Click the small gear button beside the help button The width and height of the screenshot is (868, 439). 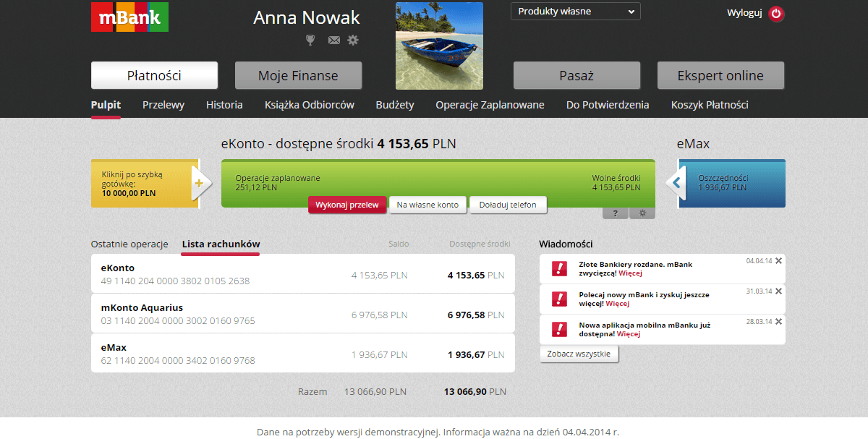642,213
